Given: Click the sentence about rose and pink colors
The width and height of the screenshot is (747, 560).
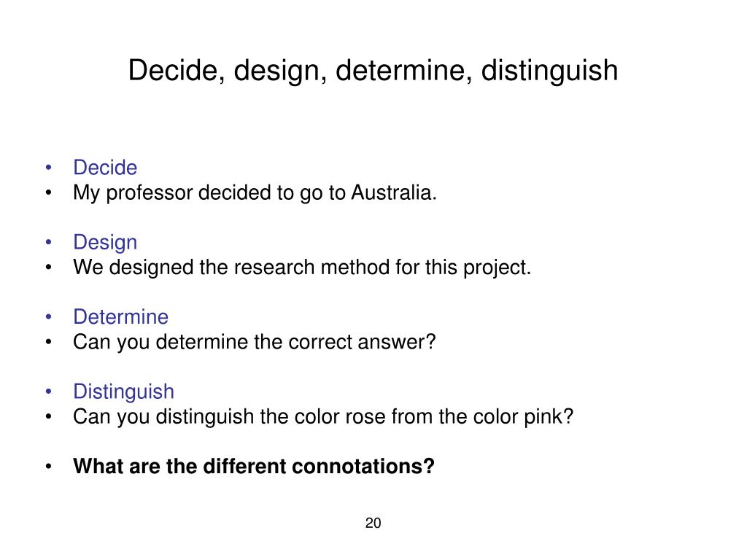Looking at the screenshot, I should click(x=323, y=416).
